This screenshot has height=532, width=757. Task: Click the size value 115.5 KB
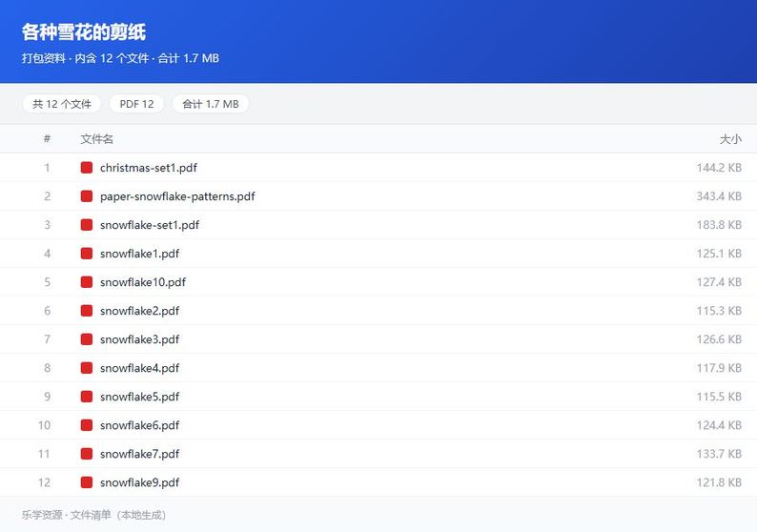pyautogui.click(x=719, y=397)
